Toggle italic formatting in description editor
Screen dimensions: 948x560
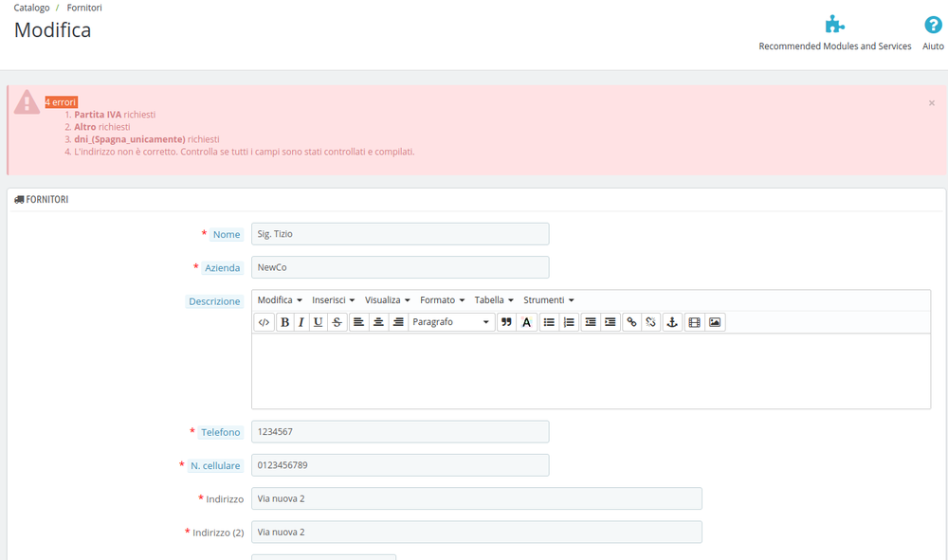click(301, 322)
